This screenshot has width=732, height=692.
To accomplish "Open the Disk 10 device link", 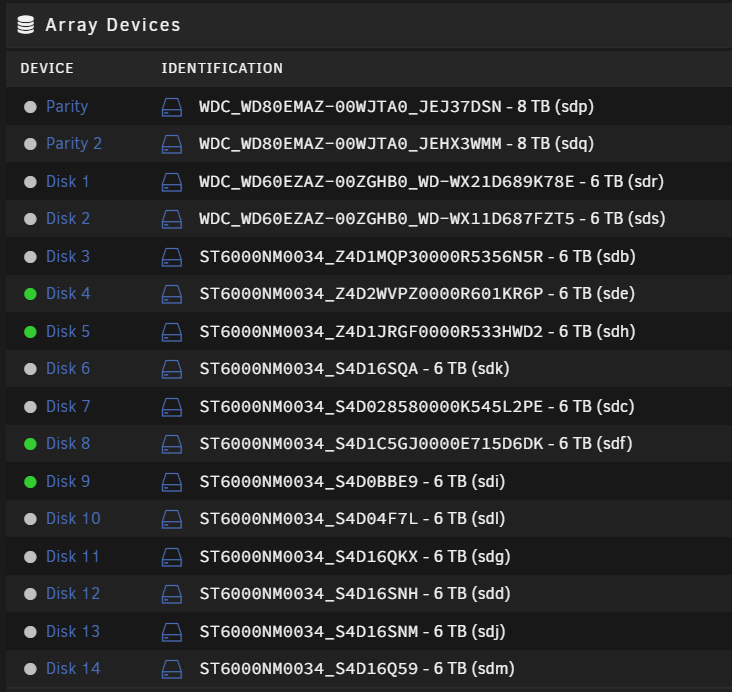I will click(73, 518).
